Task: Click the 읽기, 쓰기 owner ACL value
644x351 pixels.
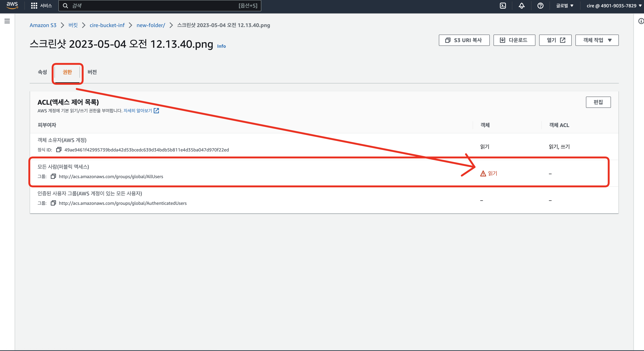Action: pos(559,147)
